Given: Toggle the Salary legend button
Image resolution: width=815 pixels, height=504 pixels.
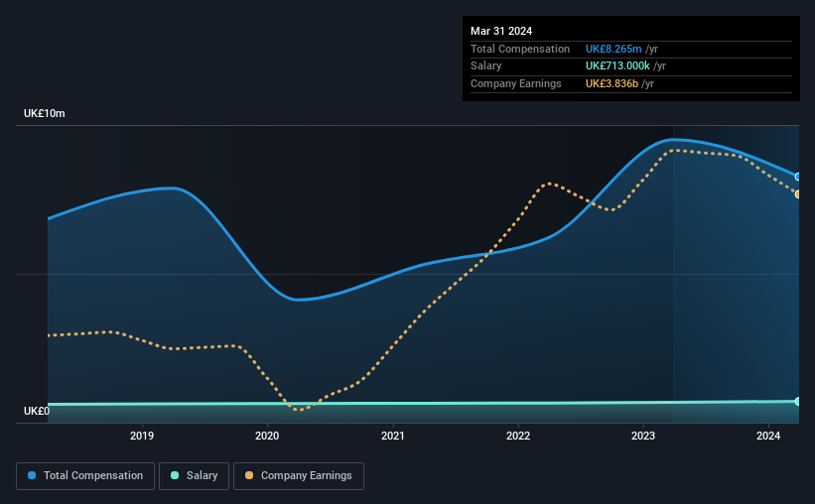Looking at the screenshot, I should click(194, 476).
